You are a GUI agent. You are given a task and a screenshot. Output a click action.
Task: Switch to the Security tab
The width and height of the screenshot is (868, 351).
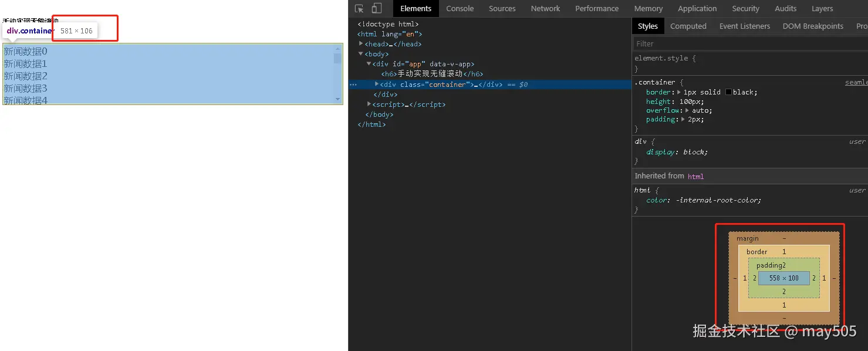(745, 8)
